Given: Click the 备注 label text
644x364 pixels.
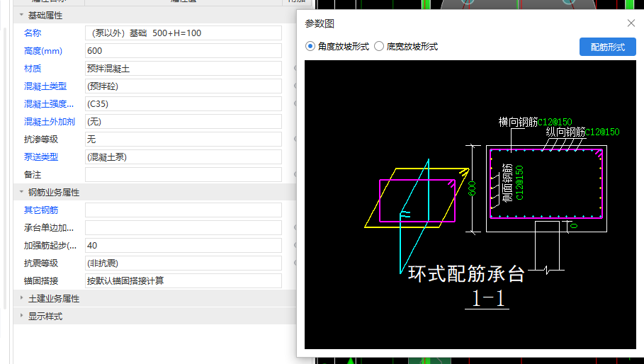Looking at the screenshot, I should [33, 174].
